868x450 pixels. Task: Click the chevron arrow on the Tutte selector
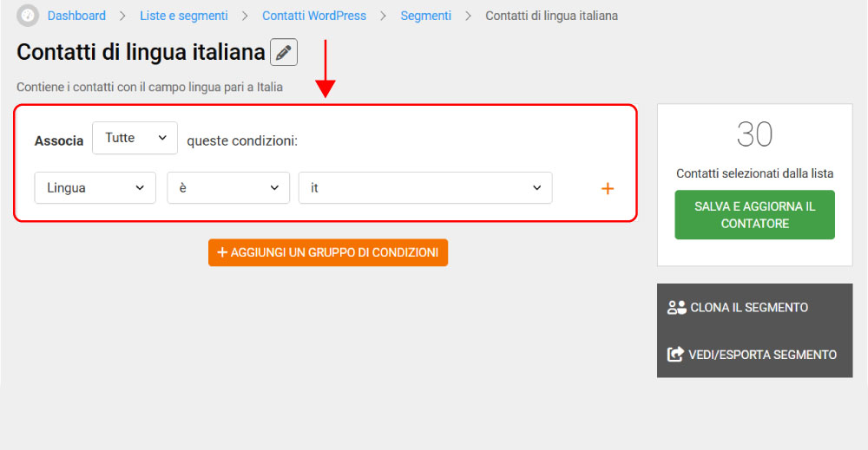162,138
